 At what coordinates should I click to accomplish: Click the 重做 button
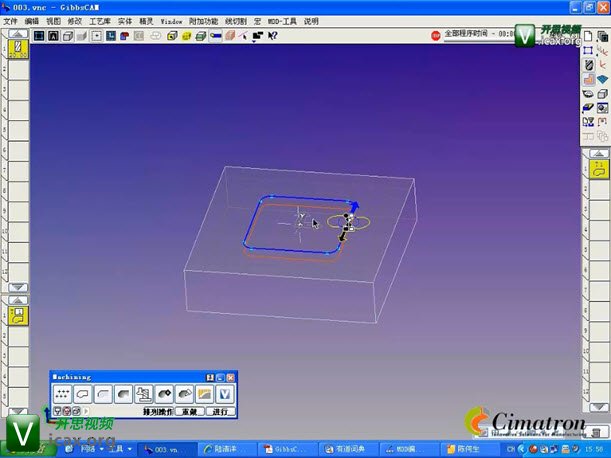(x=190, y=412)
